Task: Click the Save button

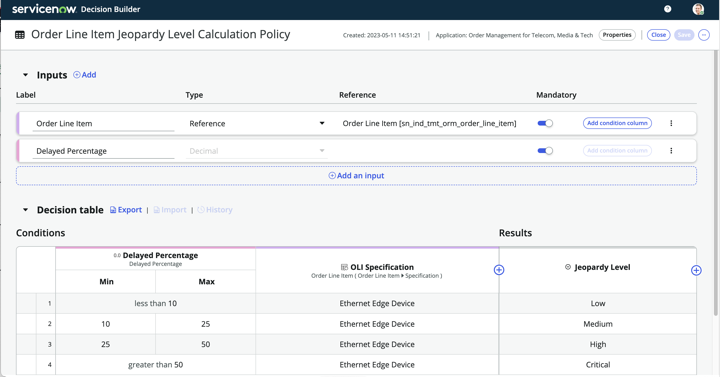Action: coord(684,35)
